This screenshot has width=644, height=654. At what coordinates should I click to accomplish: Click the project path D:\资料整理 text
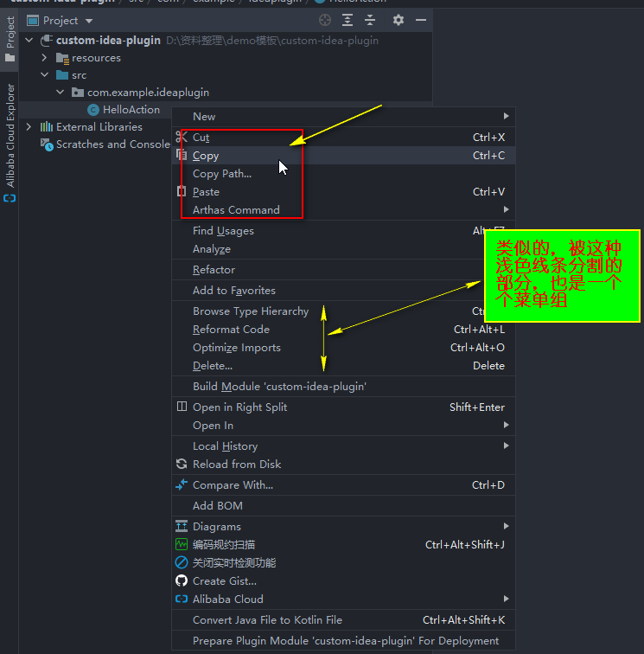click(x=272, y=41)
